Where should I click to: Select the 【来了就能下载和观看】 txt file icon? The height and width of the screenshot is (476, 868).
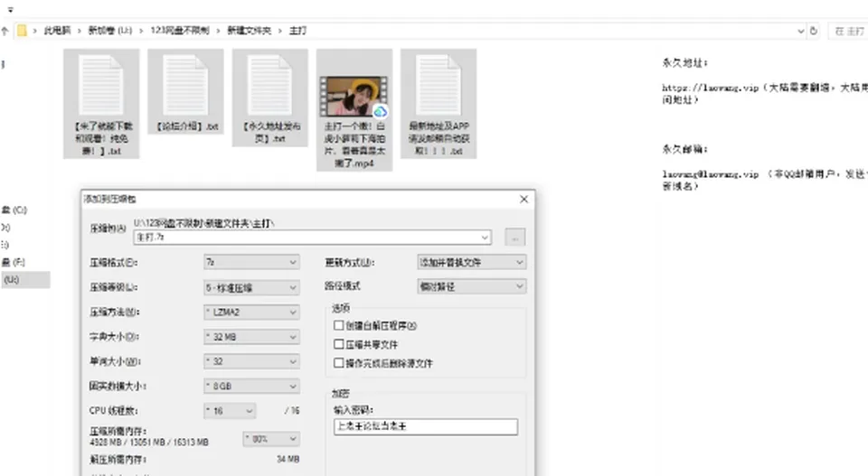pos(101,85)
